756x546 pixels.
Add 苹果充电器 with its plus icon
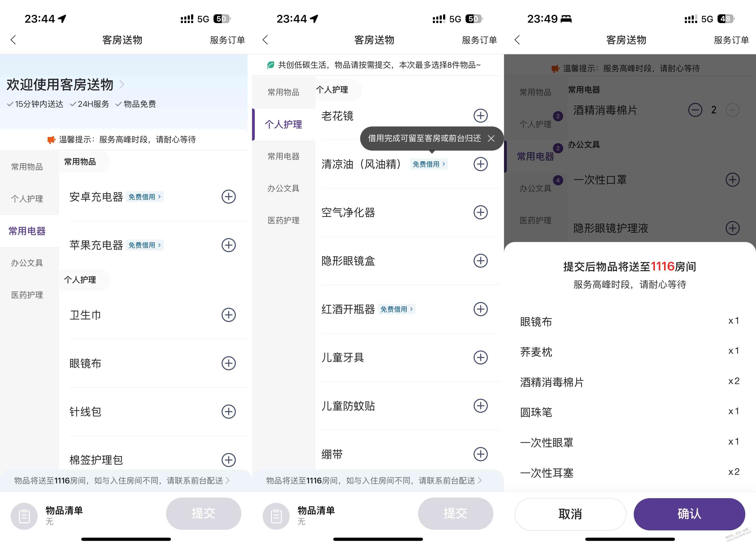[229, 245]
